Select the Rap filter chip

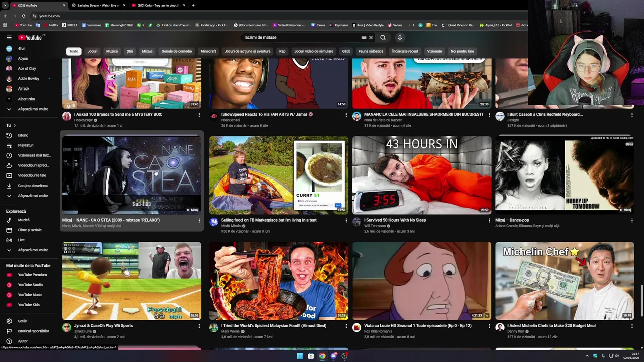click(x=282, y=51)
